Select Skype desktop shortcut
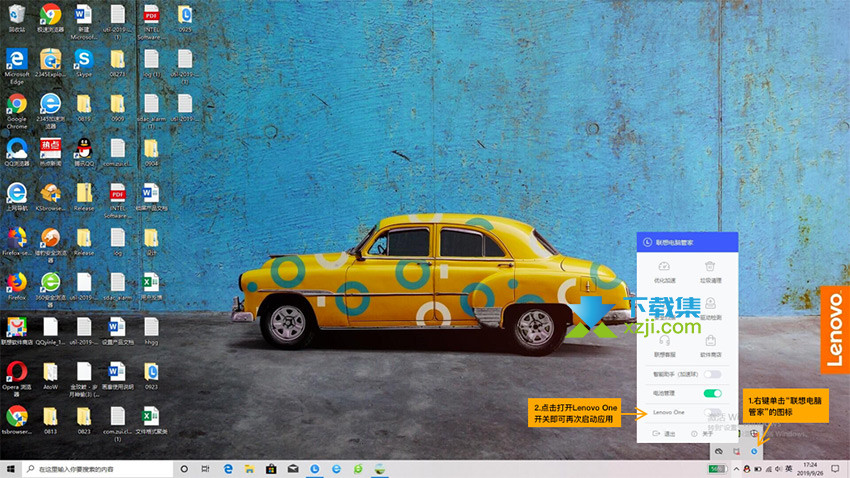This screenshot has height=478, width=850. 83,62
